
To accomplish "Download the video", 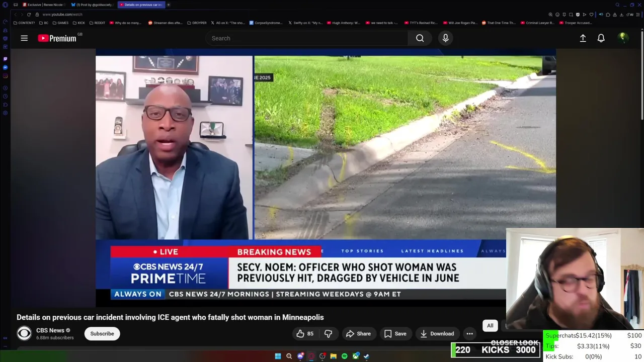I will coord(437,333).
